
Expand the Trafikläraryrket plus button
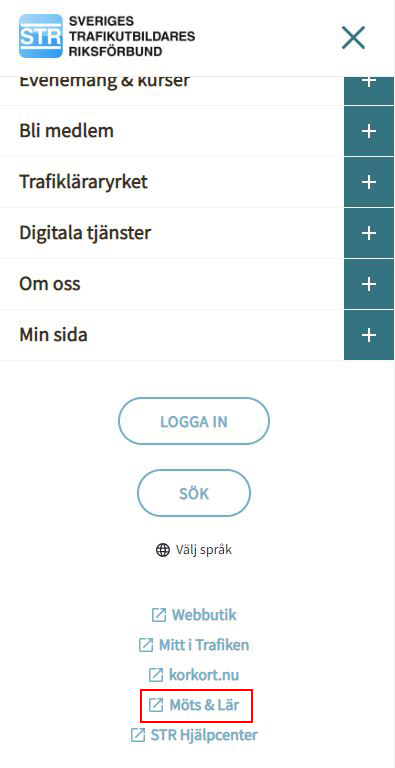(x=369, y=182)
